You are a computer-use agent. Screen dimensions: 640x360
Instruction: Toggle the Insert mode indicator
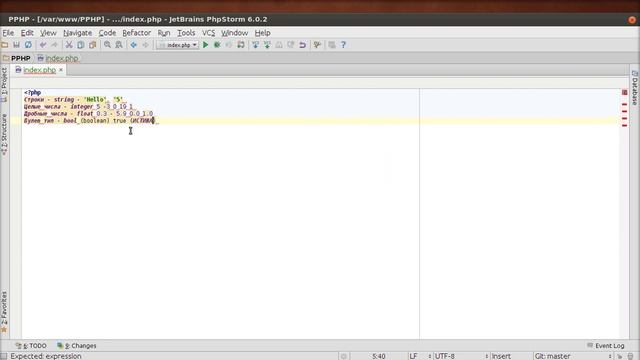click(501, 356)
